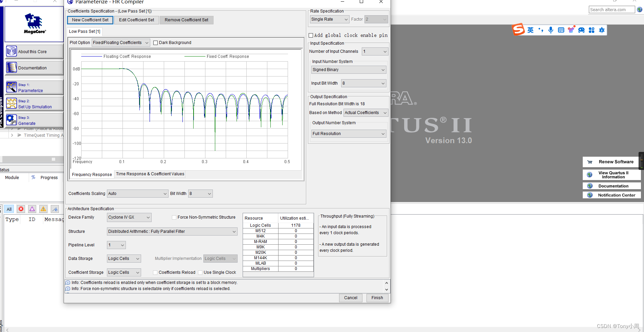
Task: Click the flag icon in message filter bar
Action: [x=54, y=209]
